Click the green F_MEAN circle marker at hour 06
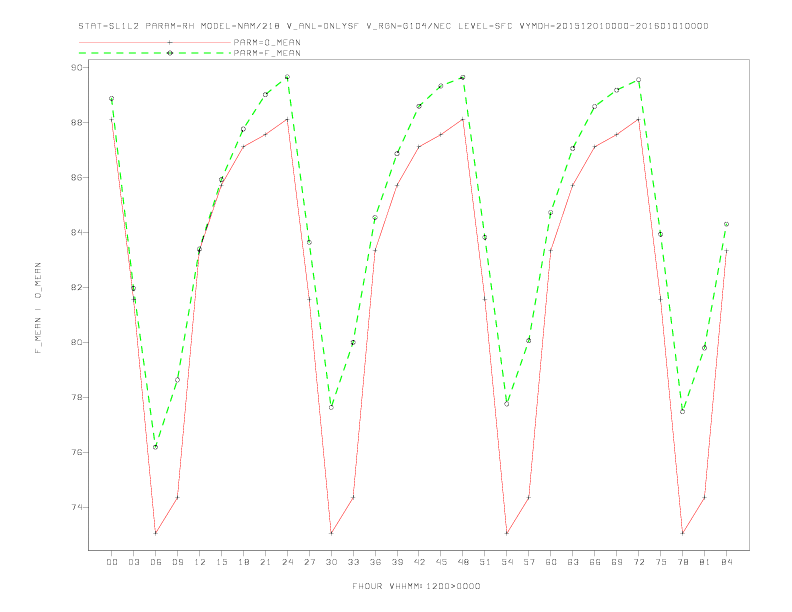Screen dimensions: 792x612 coord(156,447)
